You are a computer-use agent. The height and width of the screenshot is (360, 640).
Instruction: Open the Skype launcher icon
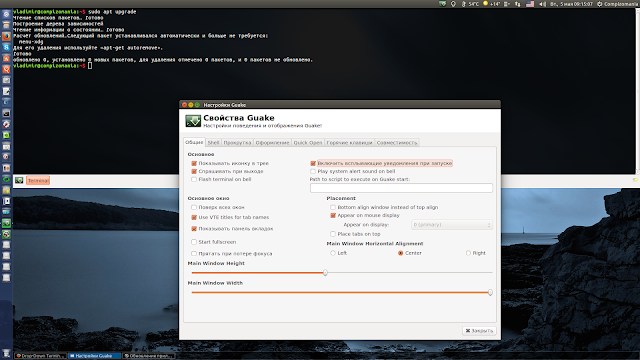click(6, 47)
